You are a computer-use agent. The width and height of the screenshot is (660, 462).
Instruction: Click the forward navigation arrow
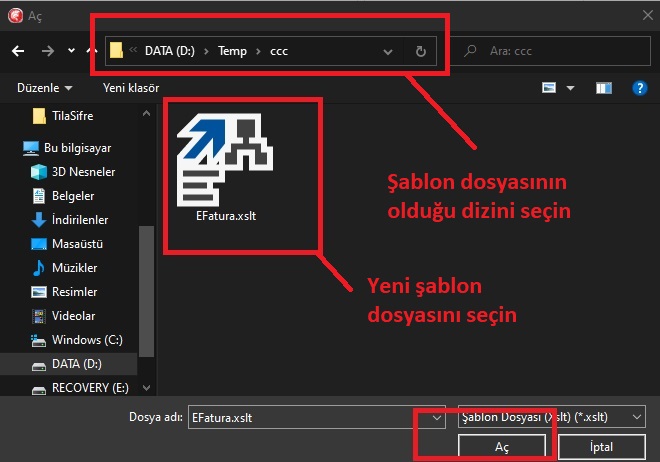[47, 50]
